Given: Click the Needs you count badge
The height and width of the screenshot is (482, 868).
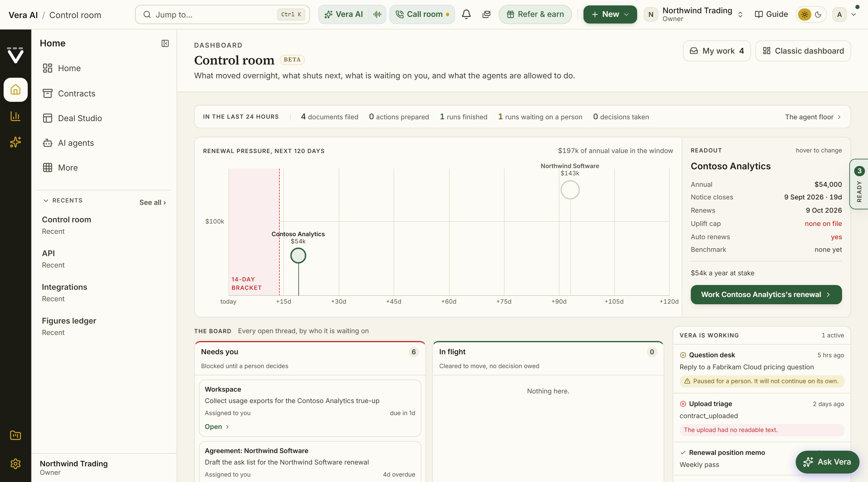Looking at the screenshot, I should click(414, 352).
